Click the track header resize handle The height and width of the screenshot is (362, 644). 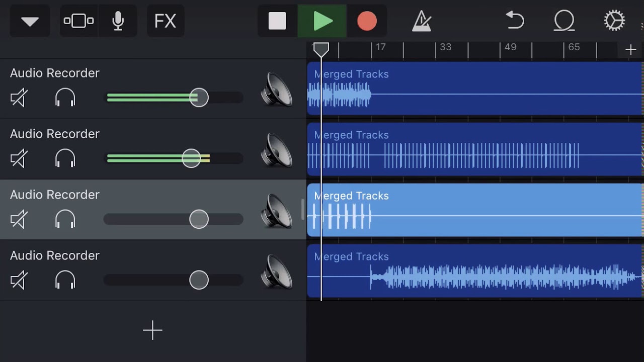tap(303, 210)
